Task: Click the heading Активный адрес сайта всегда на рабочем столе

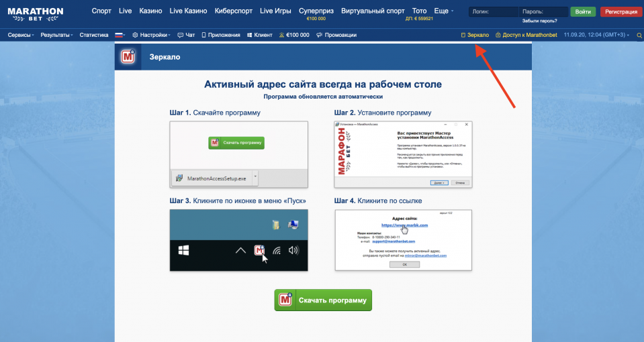Action: [x=323, y=84]
